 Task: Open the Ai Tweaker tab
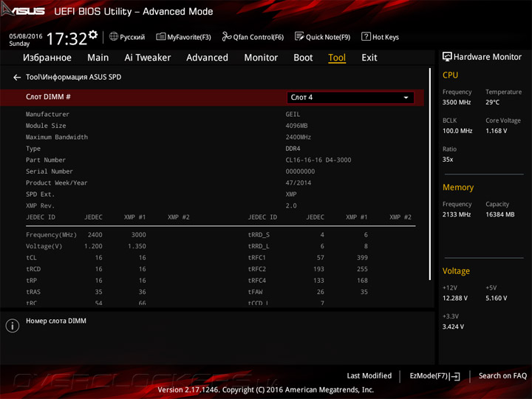point(148,58)
